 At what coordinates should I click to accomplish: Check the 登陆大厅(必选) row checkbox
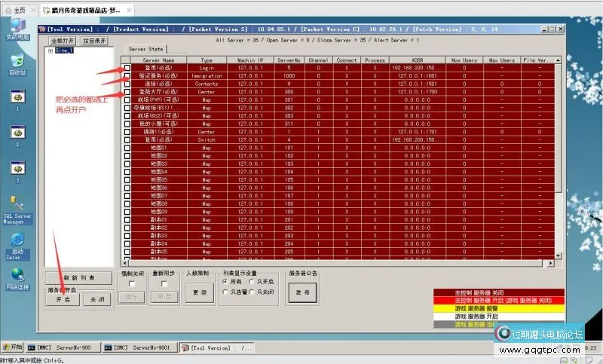click(127, 92)
